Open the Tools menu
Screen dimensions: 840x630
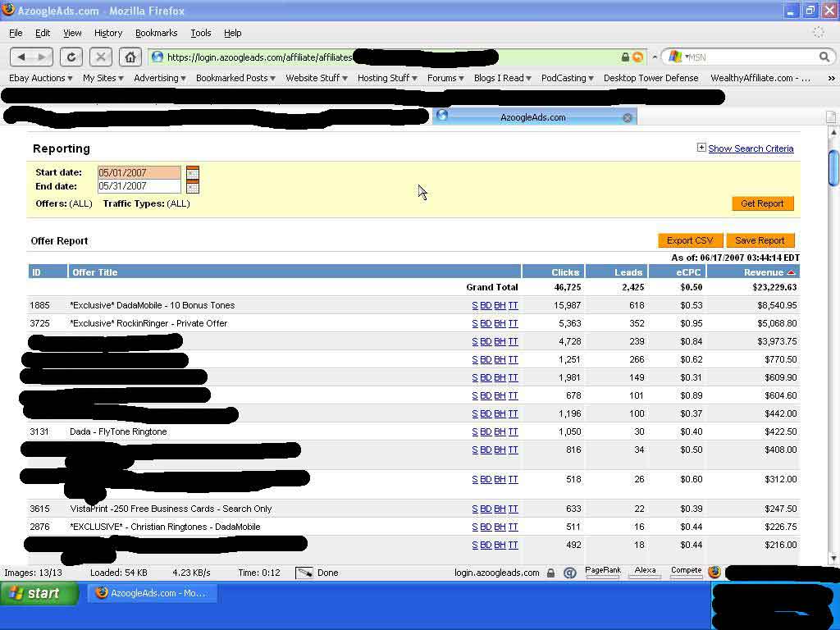201,33
